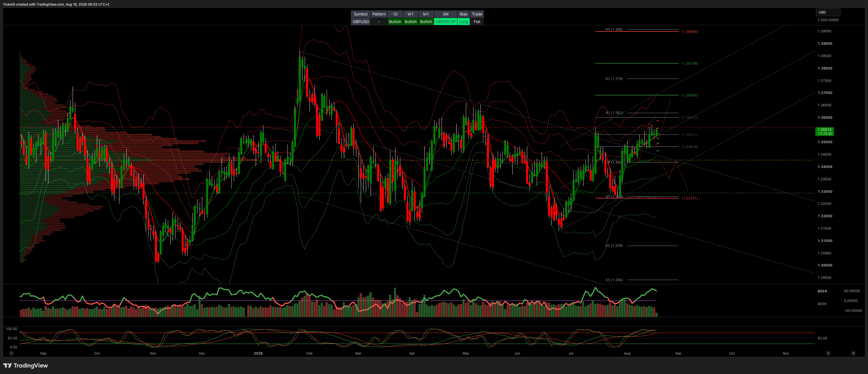Open the USD currency selector

(x=828, y=12)
